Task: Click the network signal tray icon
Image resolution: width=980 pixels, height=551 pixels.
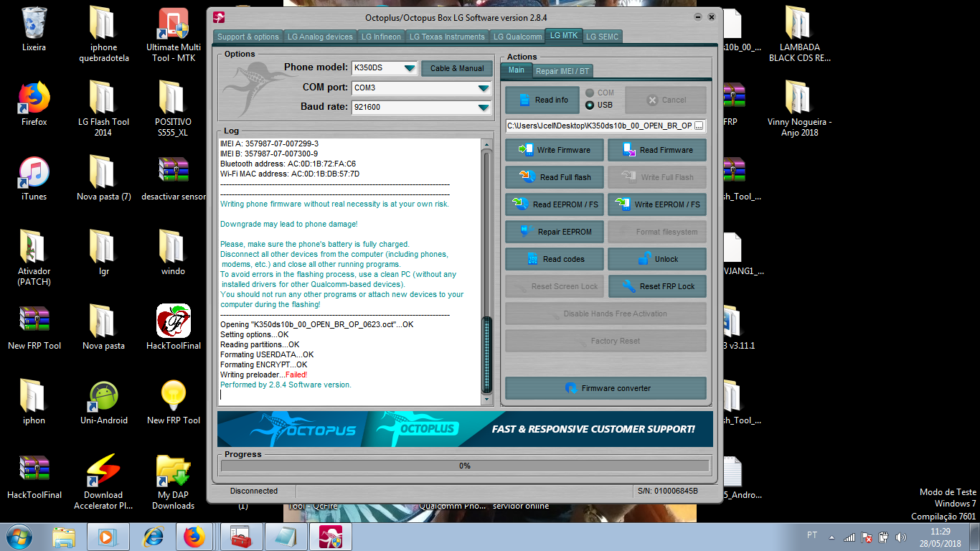Action: tap(849, 537)
